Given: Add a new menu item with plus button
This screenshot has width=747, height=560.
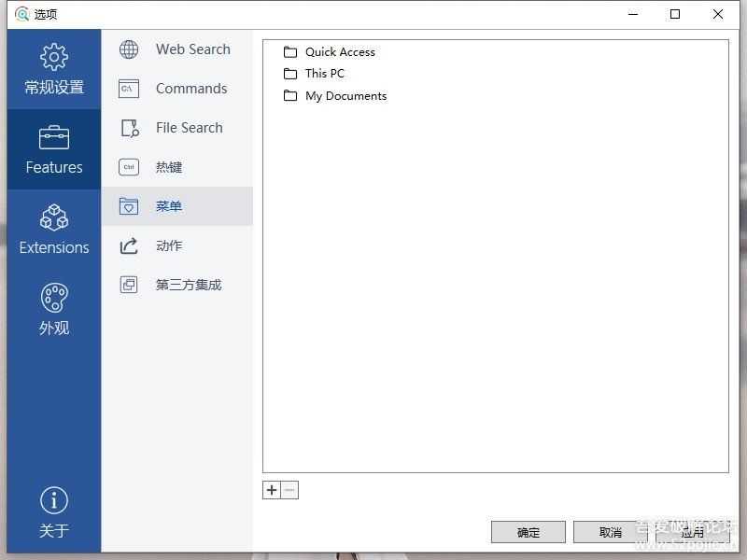Looking at the screenshot, I should click(x=272, y=490).
